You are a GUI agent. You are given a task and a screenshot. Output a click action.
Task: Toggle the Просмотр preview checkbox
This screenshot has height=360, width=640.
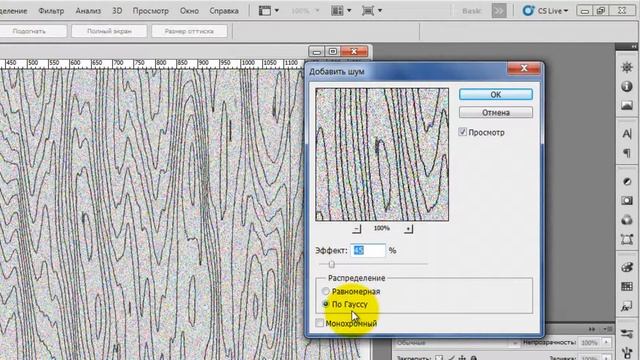point(462,132)
